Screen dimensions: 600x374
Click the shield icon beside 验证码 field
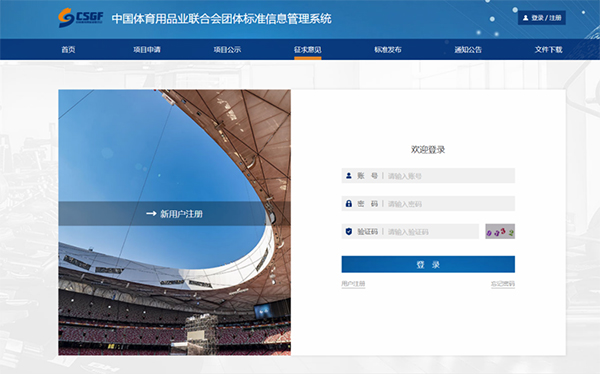point(349,231)
